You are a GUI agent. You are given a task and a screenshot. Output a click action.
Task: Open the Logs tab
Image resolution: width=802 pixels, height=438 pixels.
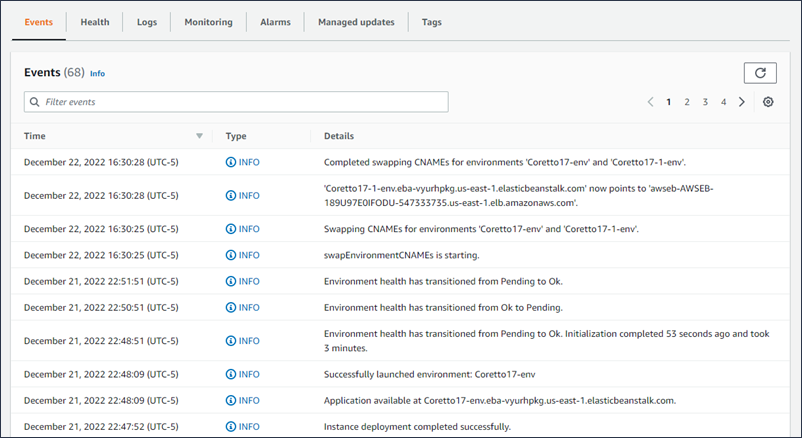(x=147, y=22)
